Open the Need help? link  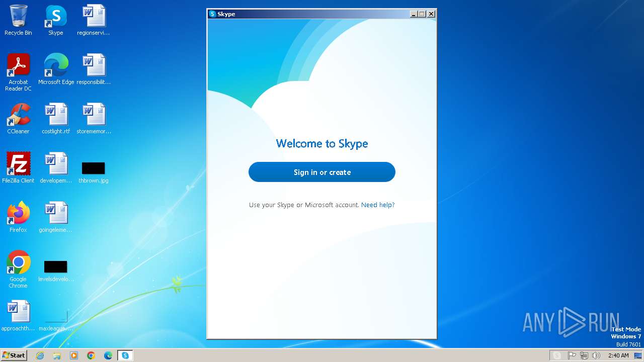pyautogui.click(x=378, y=205)
